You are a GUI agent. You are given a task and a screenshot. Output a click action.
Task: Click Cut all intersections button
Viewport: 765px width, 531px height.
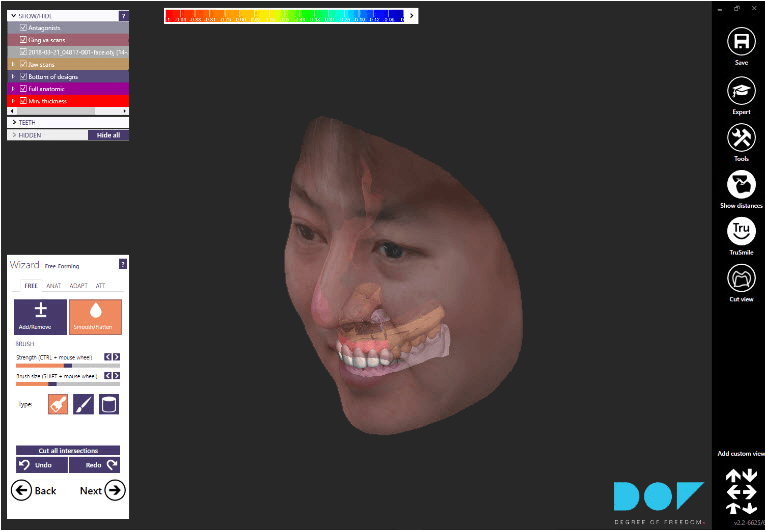[68, 451]
